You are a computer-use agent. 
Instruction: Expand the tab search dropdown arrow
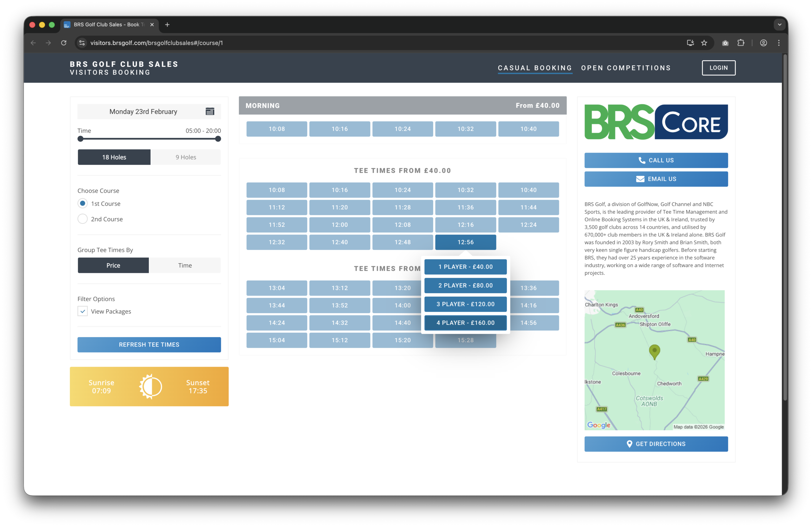click(780, 24)
